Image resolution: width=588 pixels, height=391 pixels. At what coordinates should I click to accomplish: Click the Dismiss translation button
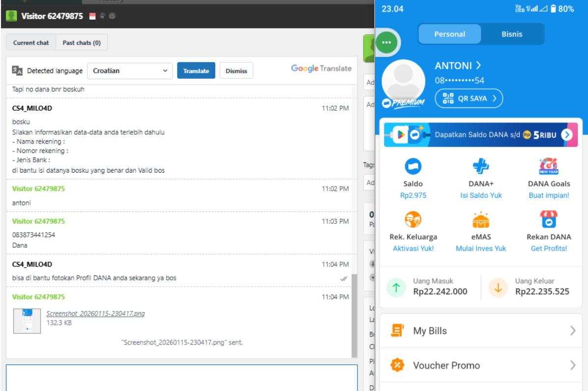pyautogui.click(x=236, y=71)
